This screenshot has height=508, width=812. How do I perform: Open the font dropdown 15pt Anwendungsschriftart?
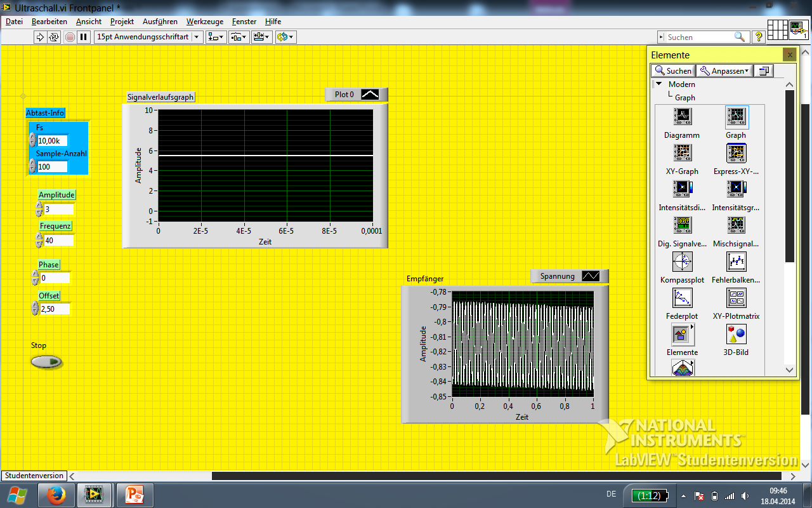[x=148, y=37]
